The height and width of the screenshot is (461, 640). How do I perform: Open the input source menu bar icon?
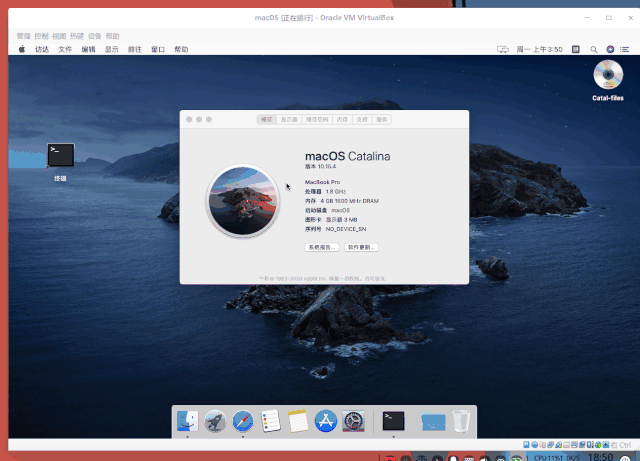click(576, 49)
